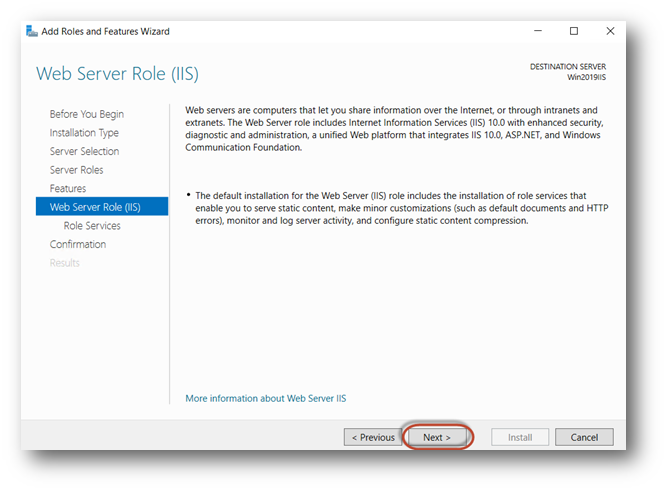Click Next to continue the wizard
This screenshot has width=668, height=492.
[x=437, y=437]
